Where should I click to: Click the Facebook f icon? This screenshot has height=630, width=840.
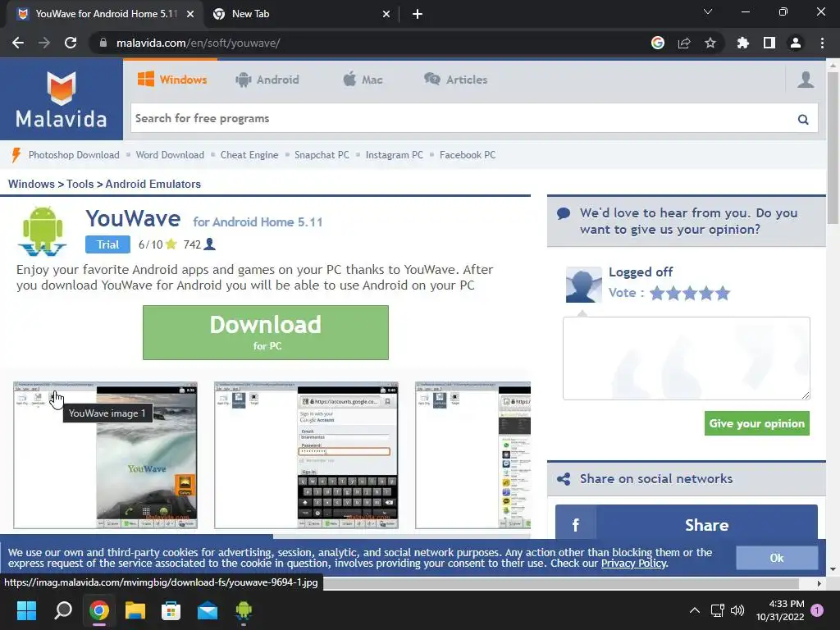[576, 525]
